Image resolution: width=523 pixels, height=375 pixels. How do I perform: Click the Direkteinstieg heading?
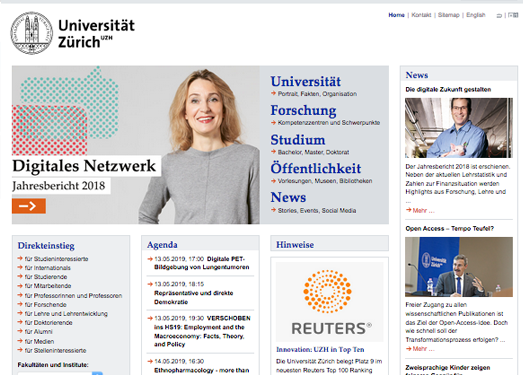tap(46, 246)
